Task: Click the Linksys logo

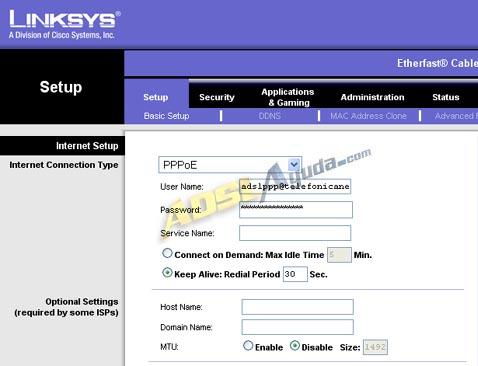Action: click(x=65, y=25)
